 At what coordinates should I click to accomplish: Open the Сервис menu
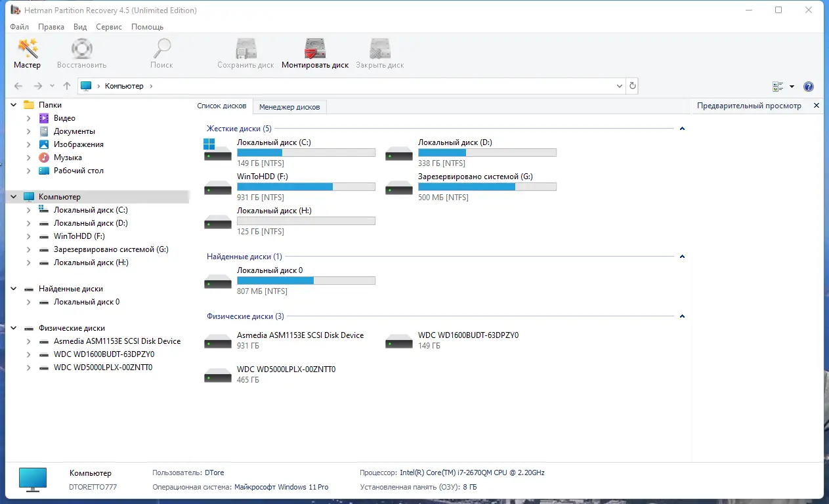[108, 27]
